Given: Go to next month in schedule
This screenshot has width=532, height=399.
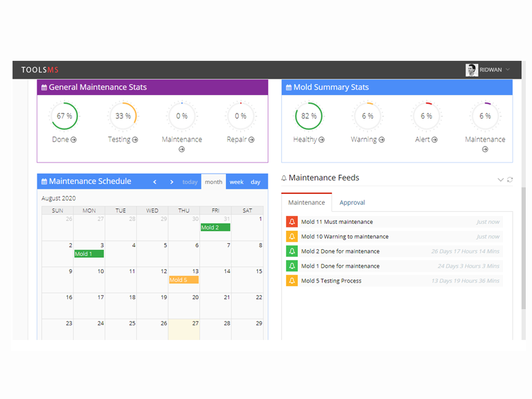Looking at the screenshot, I should (x=171, y=182).
